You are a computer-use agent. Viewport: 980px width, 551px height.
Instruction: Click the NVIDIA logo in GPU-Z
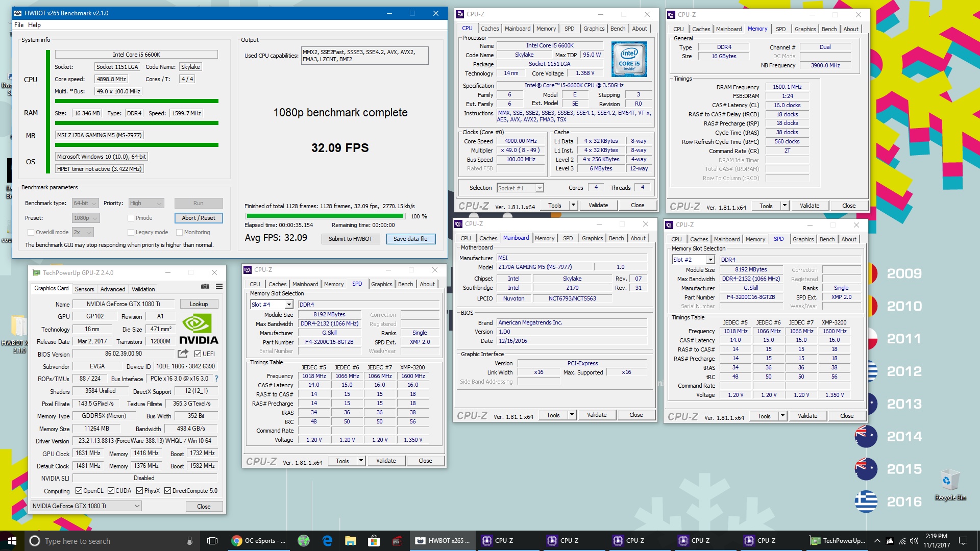tap(199, 329)
